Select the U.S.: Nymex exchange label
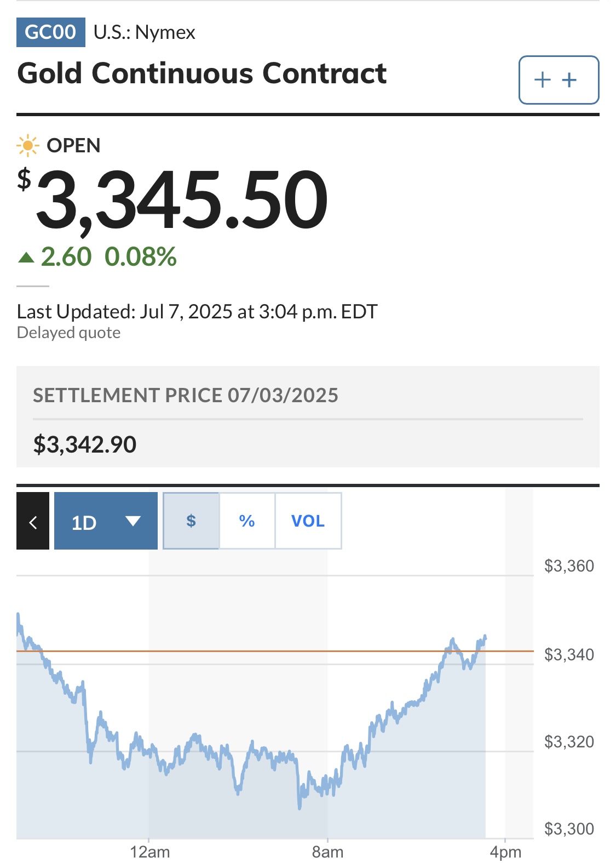Viewport: 616px width, 863px height. [x=145, y=32]
